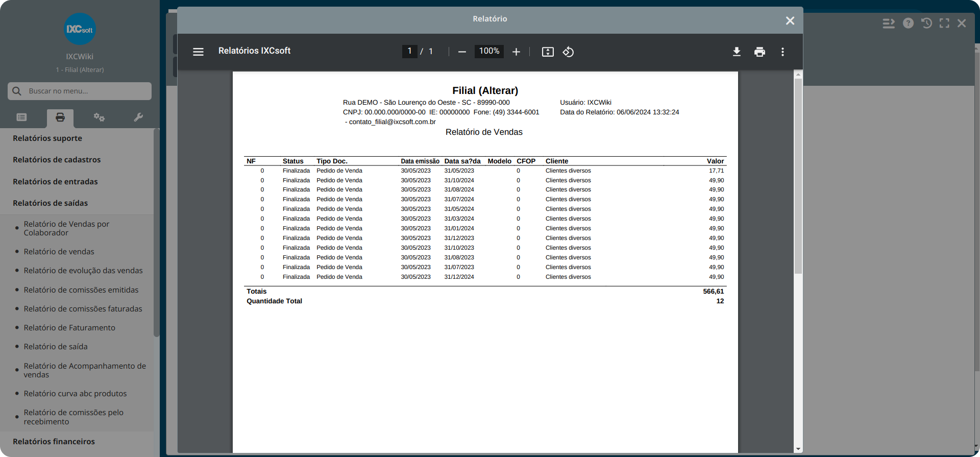Open the gears settings tab
The height and width of the screenshot is (457, 980).
click(99, 117)
